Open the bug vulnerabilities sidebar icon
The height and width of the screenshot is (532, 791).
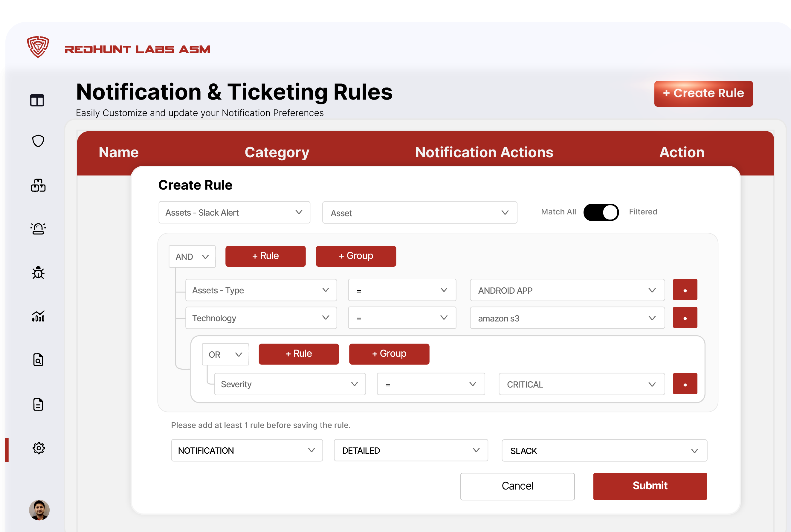click(x=38, y=272)
